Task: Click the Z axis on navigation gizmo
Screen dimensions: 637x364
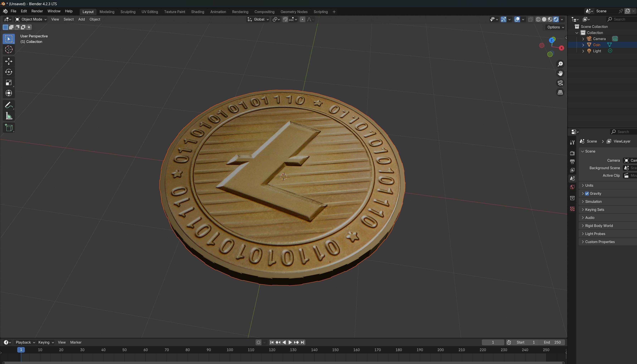Action: pyautogui.click(x=551, y=40)
